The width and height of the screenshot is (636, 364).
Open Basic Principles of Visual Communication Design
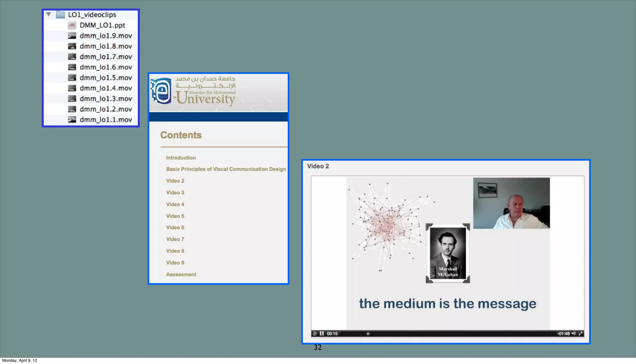click(226, 169)
